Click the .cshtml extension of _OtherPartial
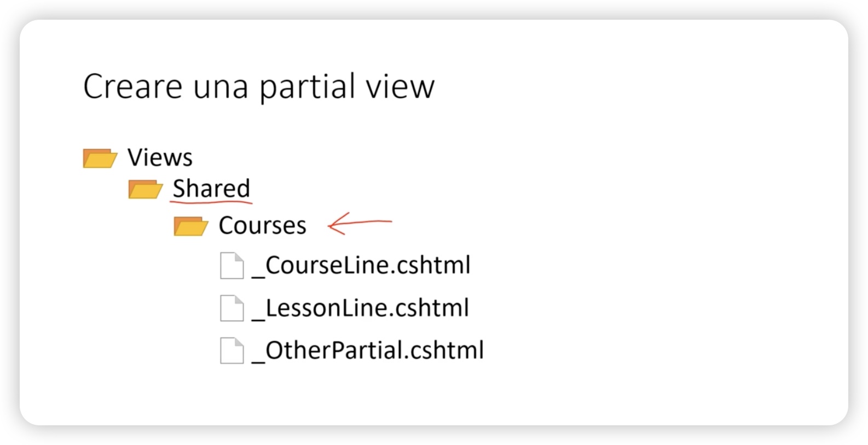Viewport: 868px width, 445px height. (444, 350)
